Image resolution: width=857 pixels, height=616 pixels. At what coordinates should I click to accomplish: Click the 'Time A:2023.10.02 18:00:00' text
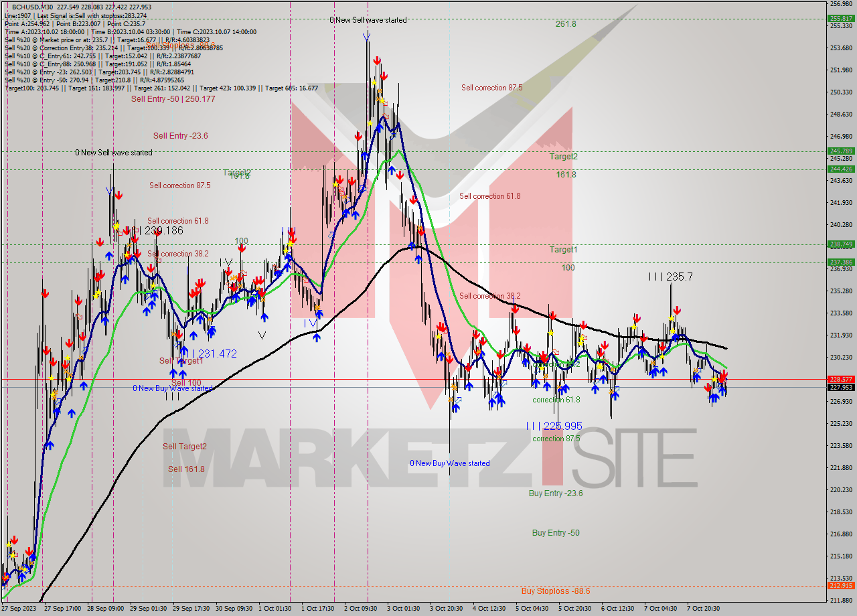coord(46,31)
